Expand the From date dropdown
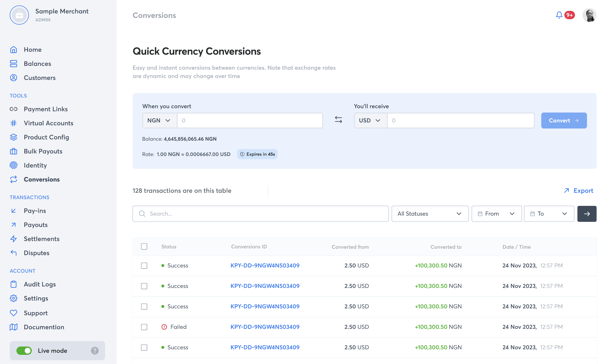The height and width of the screenshot is (364, 611). (x=496, y=213)
